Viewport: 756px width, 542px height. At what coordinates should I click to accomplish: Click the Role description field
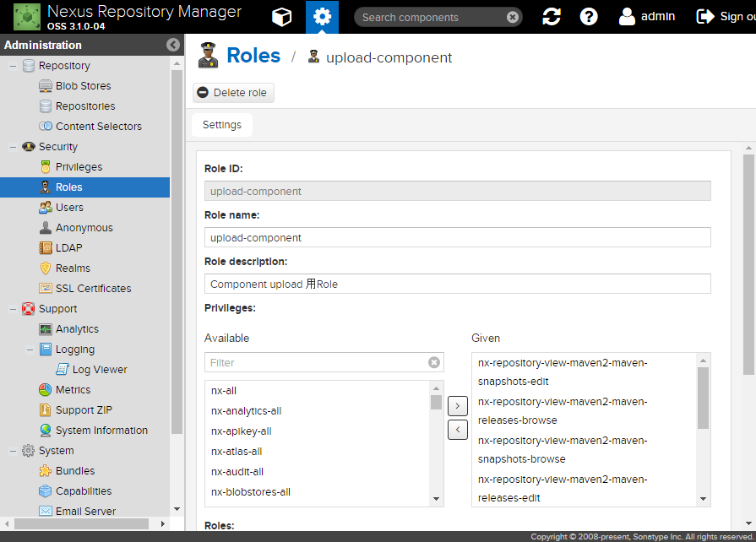(457, 284)
